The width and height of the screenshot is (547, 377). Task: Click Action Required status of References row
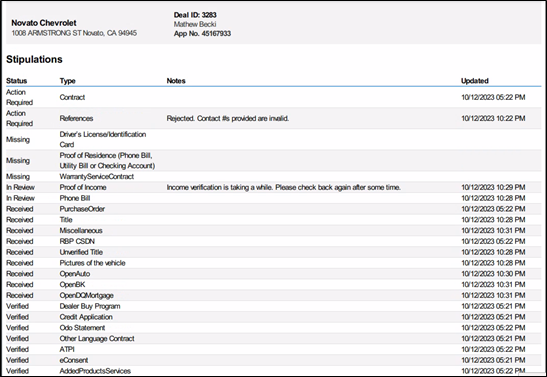(20, 119)
